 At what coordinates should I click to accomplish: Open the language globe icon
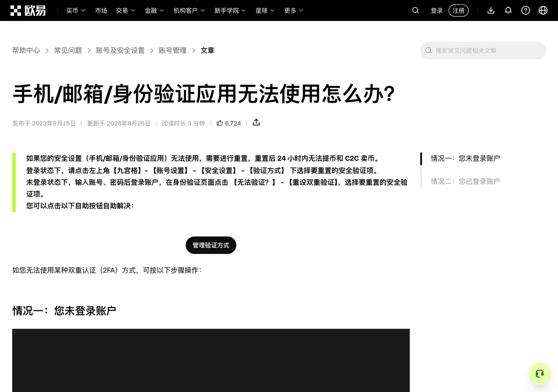point(543,10)
